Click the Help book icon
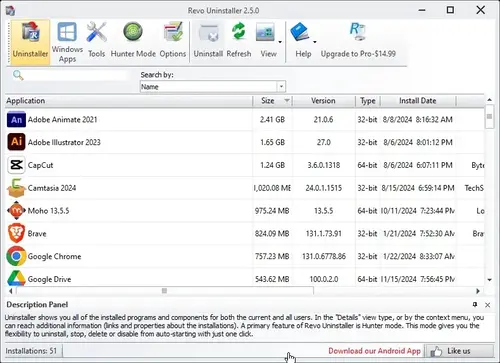This screenshot has height=363, width=500. [x=300, y=32]
